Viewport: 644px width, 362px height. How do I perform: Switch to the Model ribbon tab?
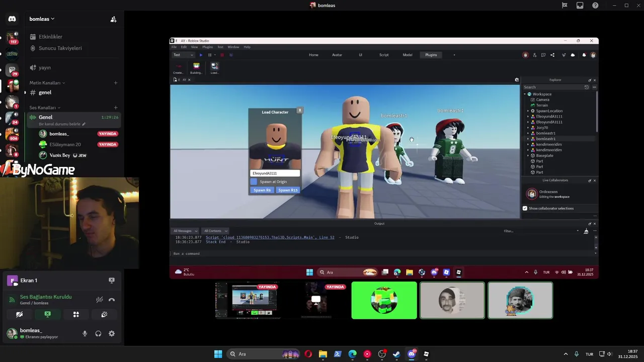pyautogui.click(x=408, y=55)
